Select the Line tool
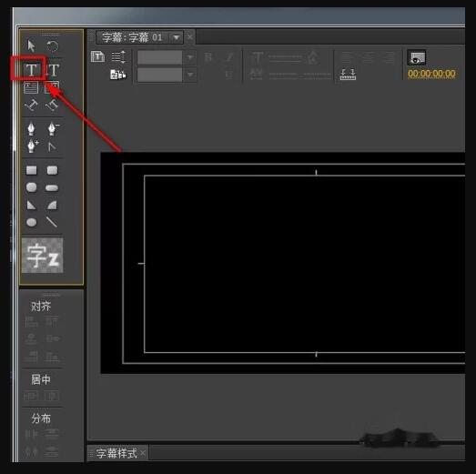The width and height of the screenshot is (476, 474). (x=52, y=222)
